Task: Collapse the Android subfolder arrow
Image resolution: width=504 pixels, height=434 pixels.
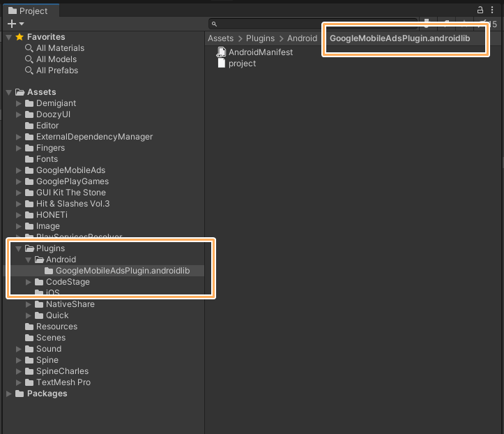Action: [x=29, y=260]
